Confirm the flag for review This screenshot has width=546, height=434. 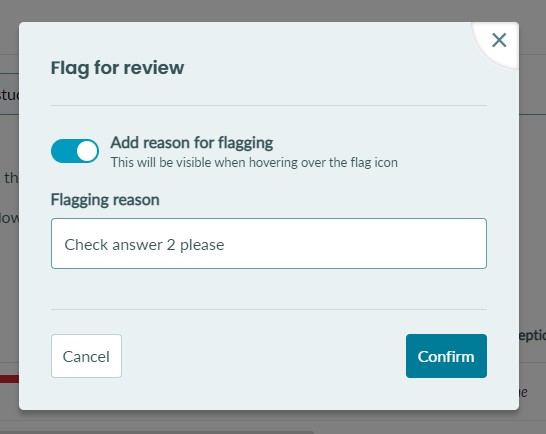click(446, 356)
